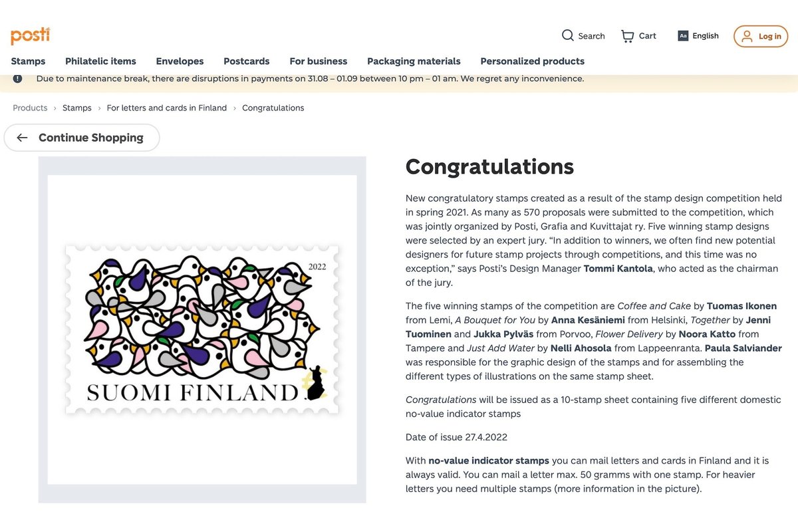Image resolution: width=798 pixels, height=532 pixels.
Task: Open Personalized products menu
Action: click(x=532, y=61)
